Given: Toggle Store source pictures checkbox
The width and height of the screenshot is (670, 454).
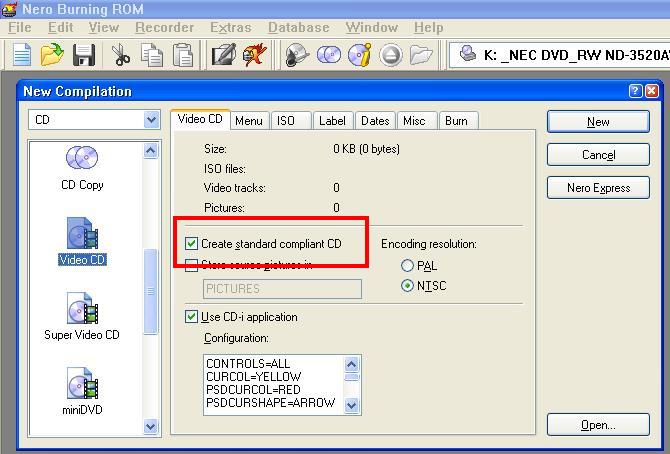Looking at the screenshot, I should (x=191, y=265).
